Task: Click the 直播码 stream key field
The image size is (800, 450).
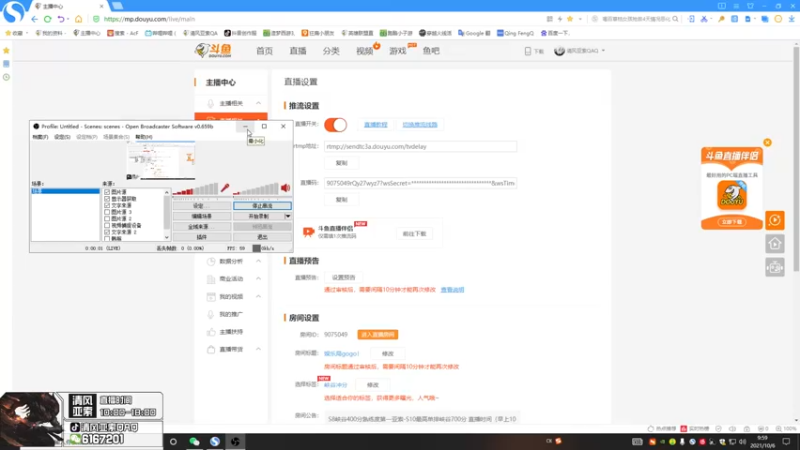Action: pos(420,183)
